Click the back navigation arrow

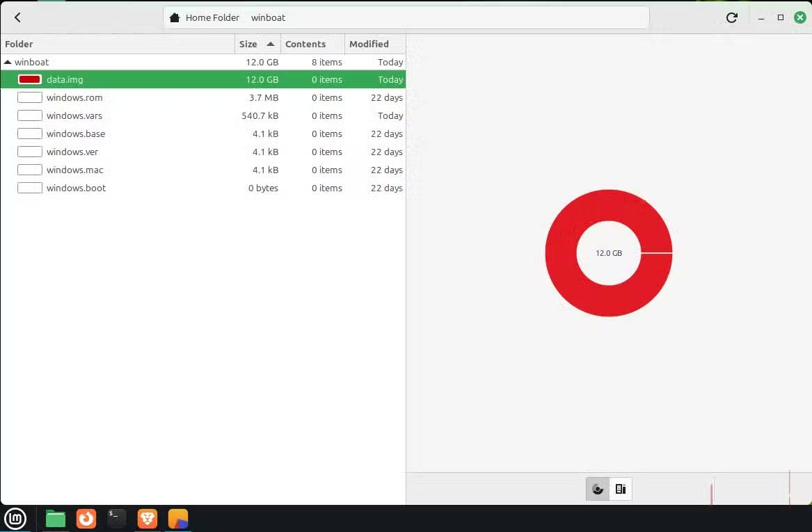click(17, 17)
